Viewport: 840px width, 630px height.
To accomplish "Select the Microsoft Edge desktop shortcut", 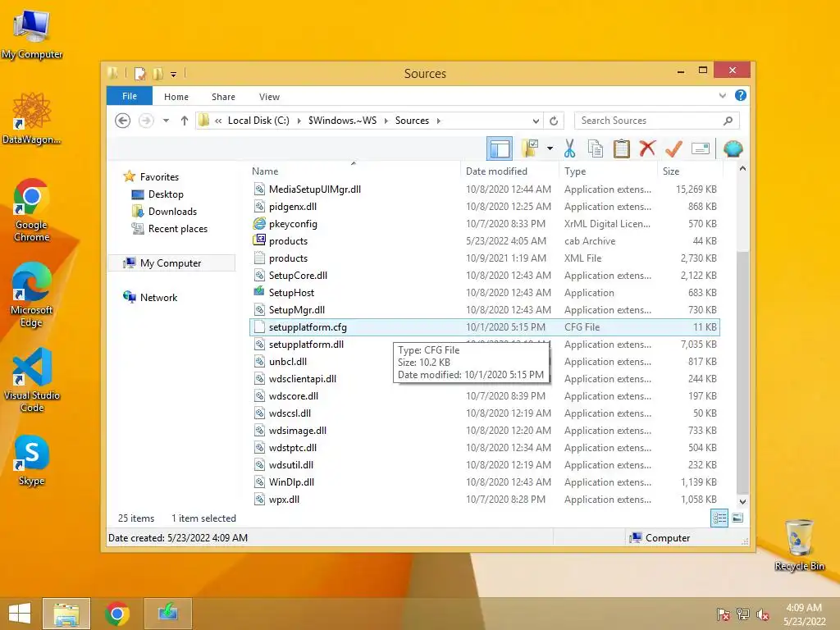I will [32, 294].
